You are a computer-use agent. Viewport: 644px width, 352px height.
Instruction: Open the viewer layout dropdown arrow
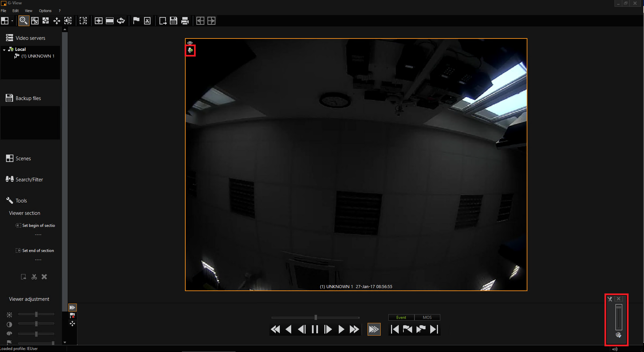[x=12, y=21]
